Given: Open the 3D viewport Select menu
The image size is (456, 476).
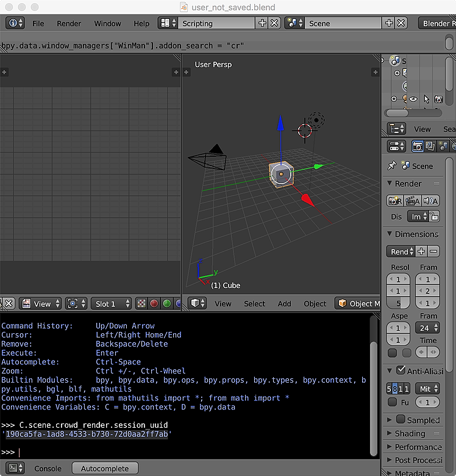Looking at the screenshot, I should tap(254, 303).
